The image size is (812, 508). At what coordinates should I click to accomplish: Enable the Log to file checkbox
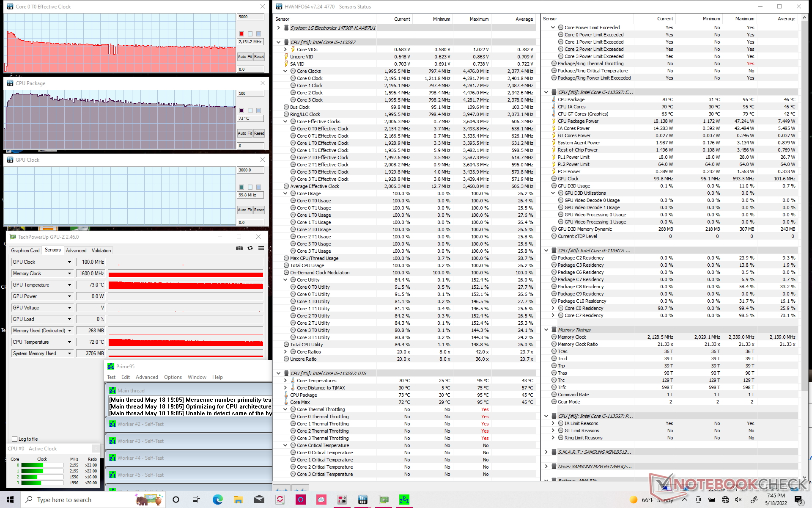(x=15, y=439)
